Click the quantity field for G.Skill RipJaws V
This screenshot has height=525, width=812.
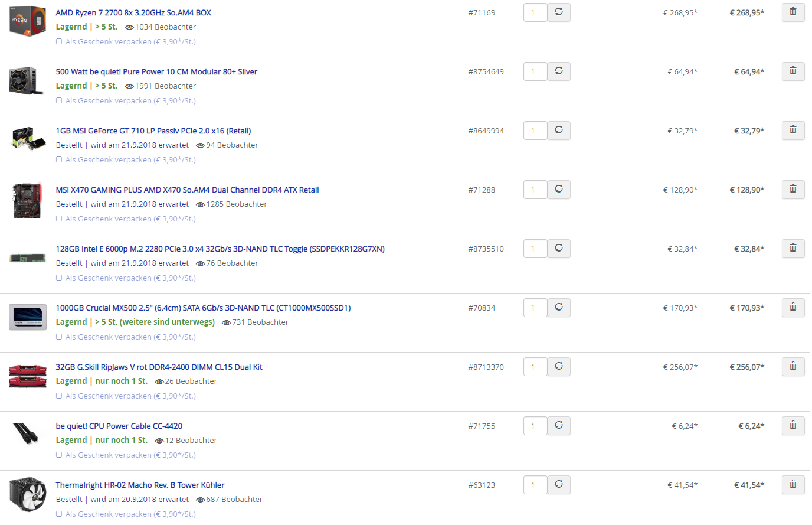(535, 367)
